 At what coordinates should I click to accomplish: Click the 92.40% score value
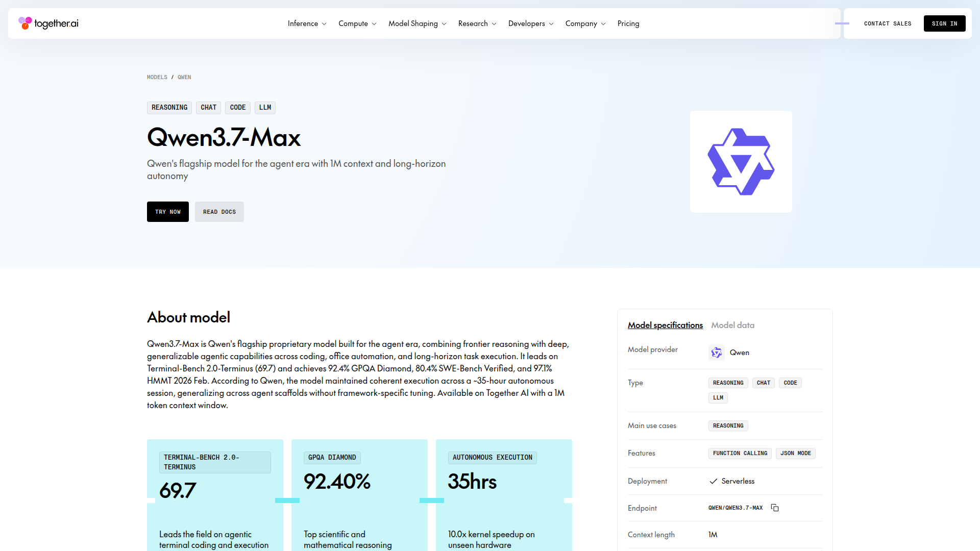tap(337, 482)
